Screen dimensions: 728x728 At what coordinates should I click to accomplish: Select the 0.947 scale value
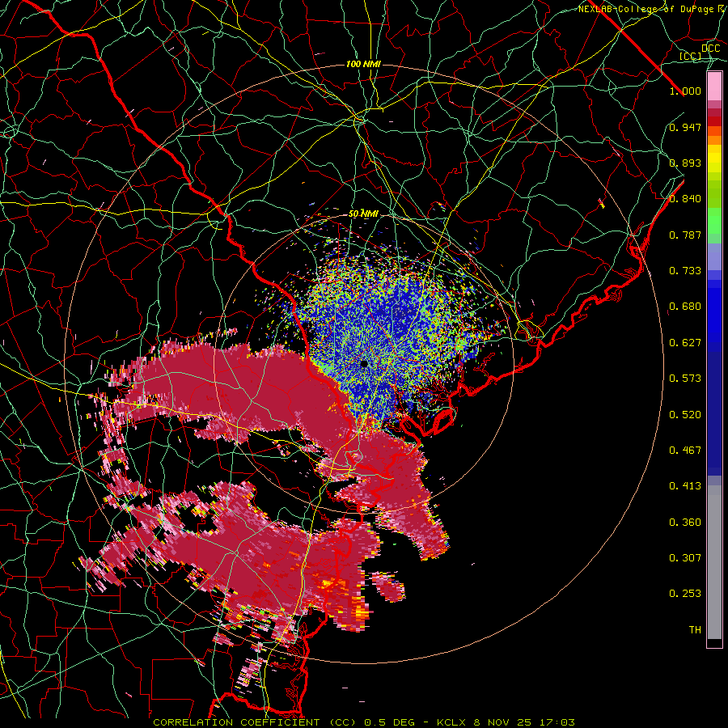coord(685,127)
